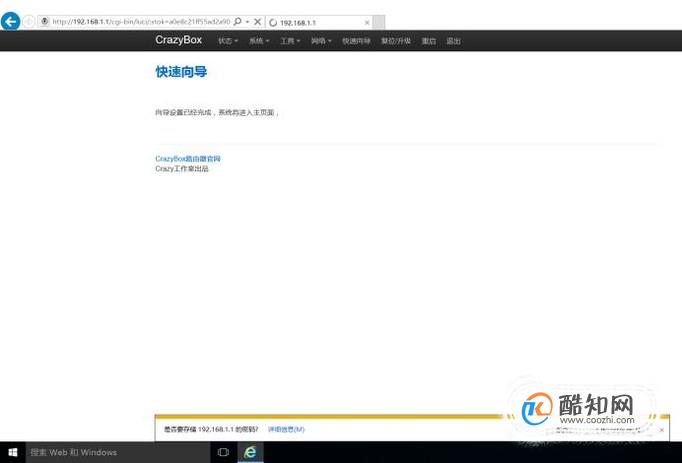
Task: Expand the 状态 dropdown menu
Action: click(228, 41)
